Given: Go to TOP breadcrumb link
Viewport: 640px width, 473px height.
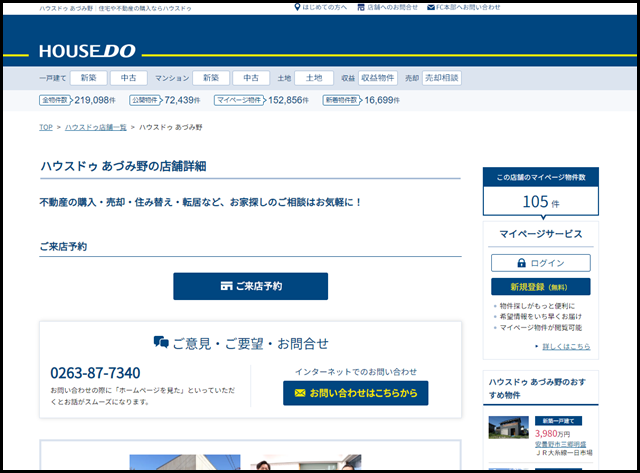Looking at the screenshot, I should click(x=46, y=127).
